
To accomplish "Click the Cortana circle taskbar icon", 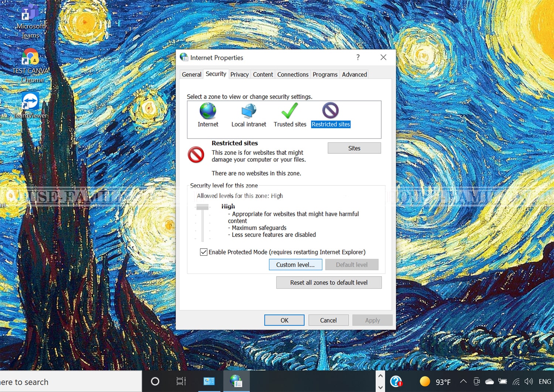I will point(155,381).
